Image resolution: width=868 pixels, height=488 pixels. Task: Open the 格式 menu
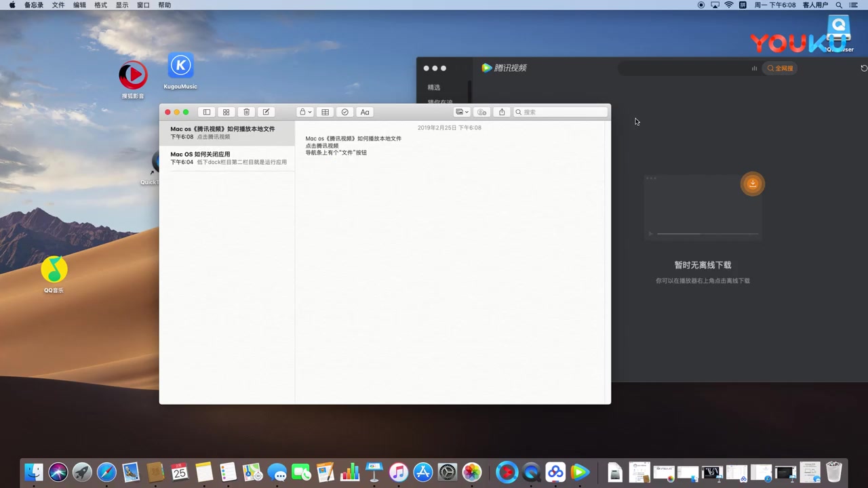click(100, 5)
